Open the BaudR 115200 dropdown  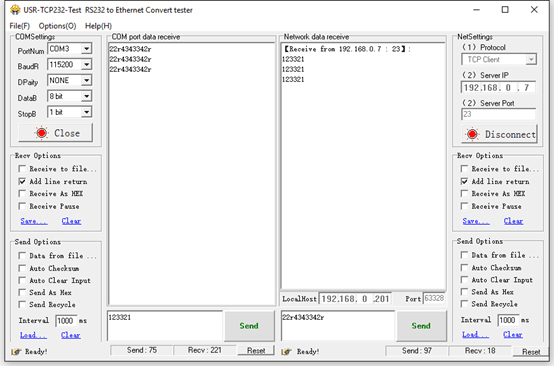point(87,64)
